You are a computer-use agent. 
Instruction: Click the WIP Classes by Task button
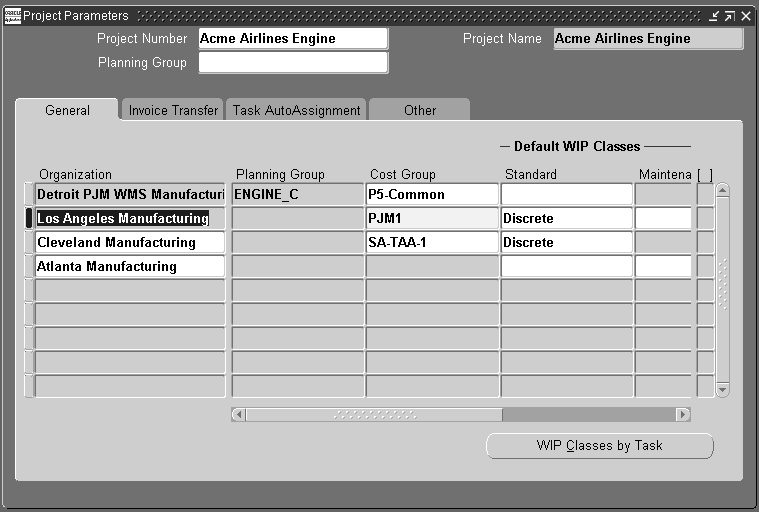click(599, 445)
